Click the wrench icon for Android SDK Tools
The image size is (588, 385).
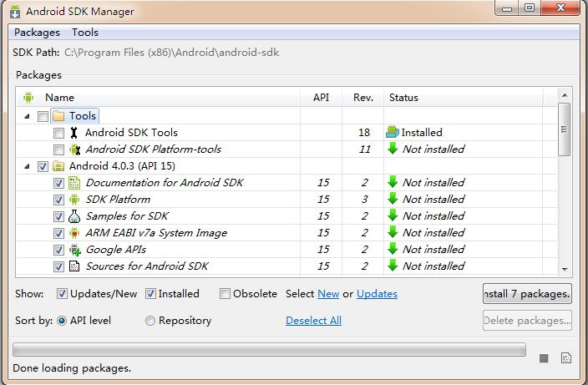coord(73,133)
